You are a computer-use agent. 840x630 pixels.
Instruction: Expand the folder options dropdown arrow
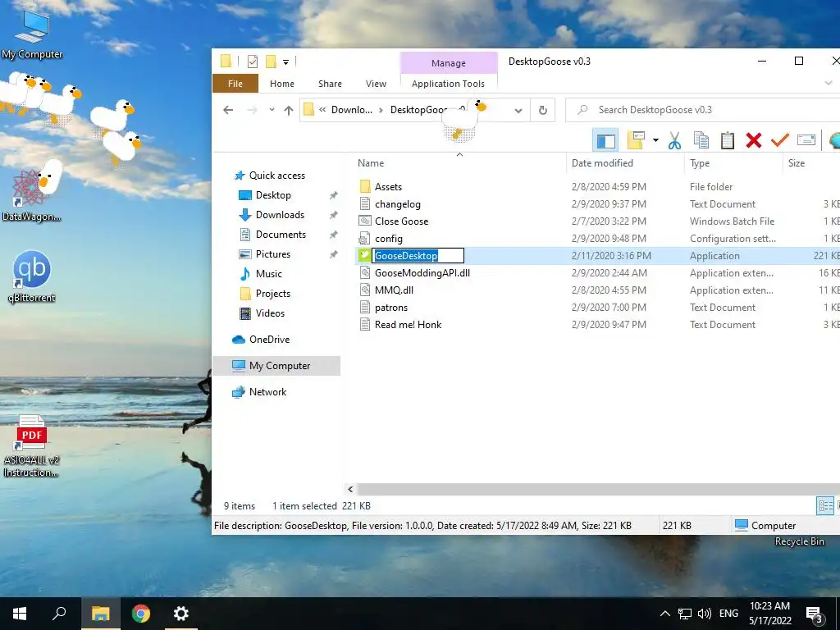[655, 140]
